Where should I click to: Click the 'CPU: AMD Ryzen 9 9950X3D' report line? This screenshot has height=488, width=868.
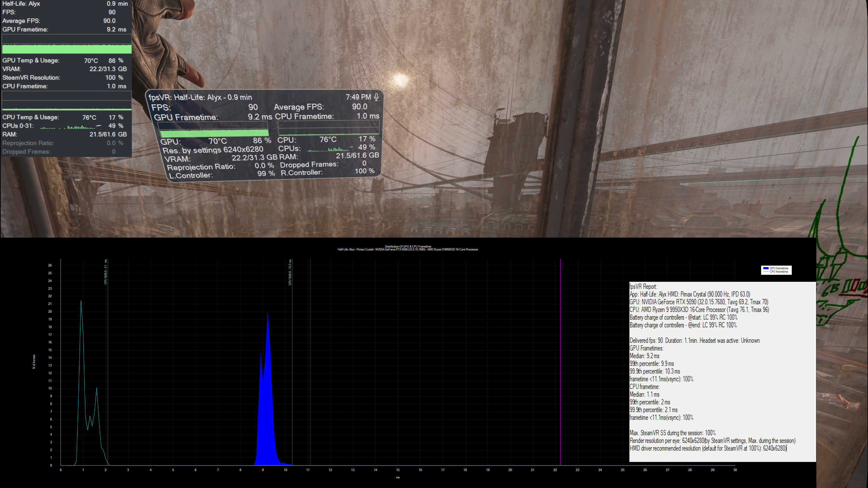tap(699, 310)
